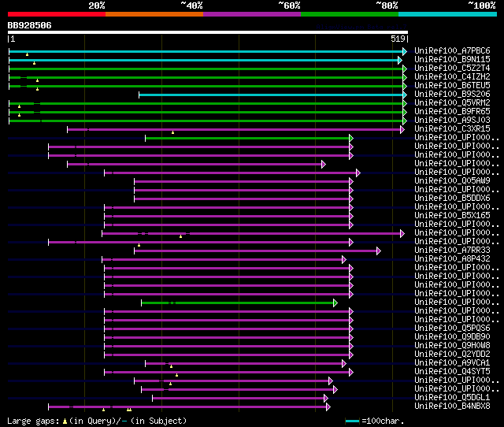
Task: Open the UniRef100_A8P432 hit label
Action: [452, 259]
